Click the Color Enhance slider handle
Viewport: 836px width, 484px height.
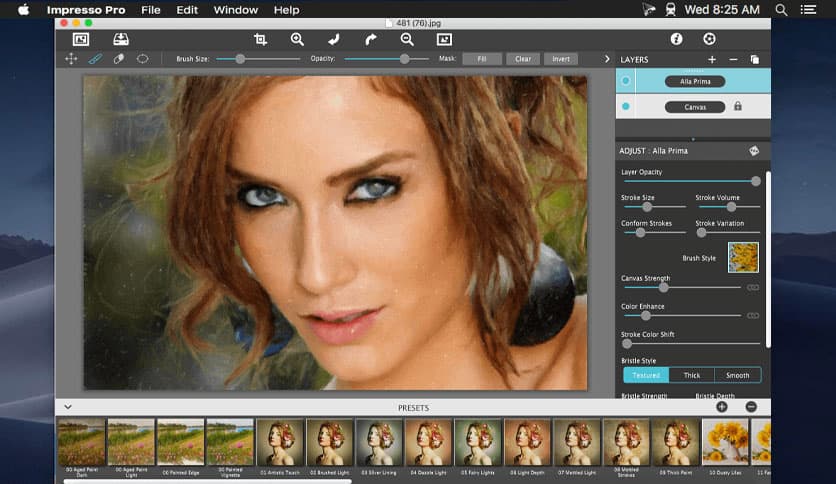(x=646, y=316)
